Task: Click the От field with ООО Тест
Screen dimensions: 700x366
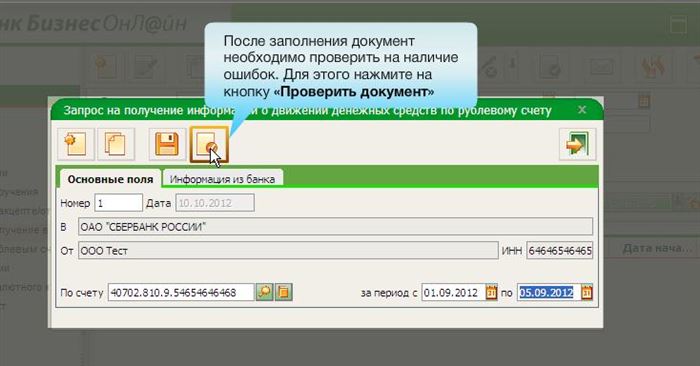Action: pyautogui.click(x=288, y=250)
